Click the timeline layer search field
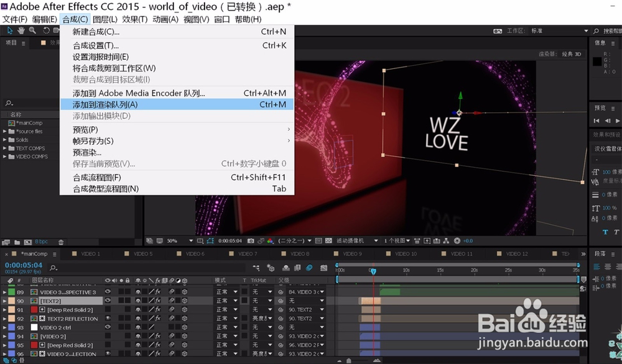The width and height of the screenshot is (622, 364). click(x=147, y=268)
